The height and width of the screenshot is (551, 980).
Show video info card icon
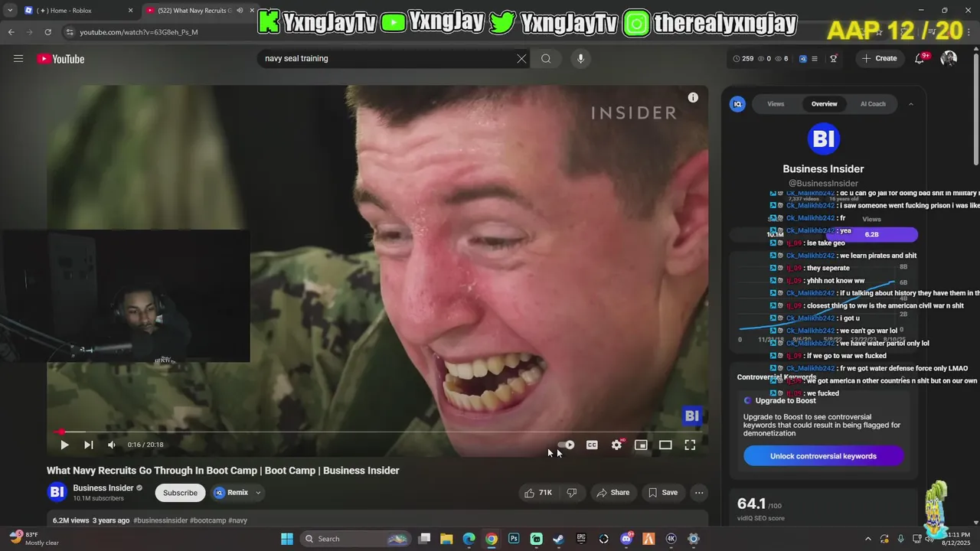(x=693, y=97)
